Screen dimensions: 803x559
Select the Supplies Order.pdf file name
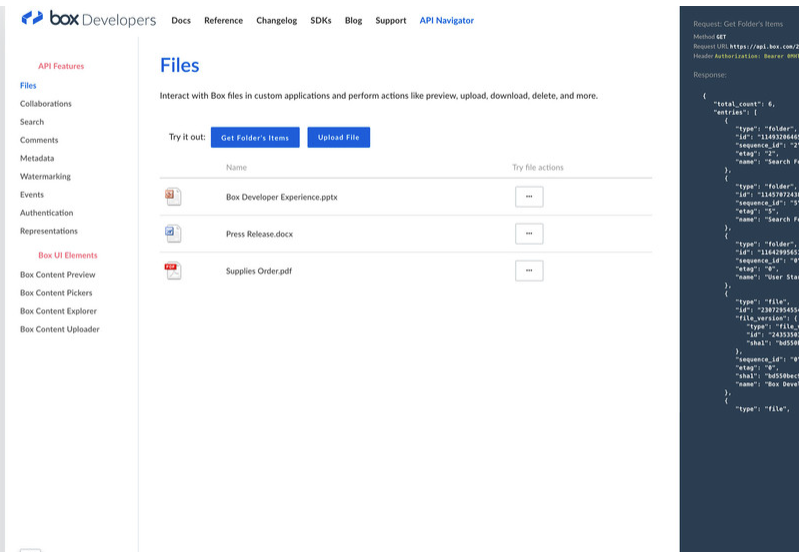click(x=259, y=271)
